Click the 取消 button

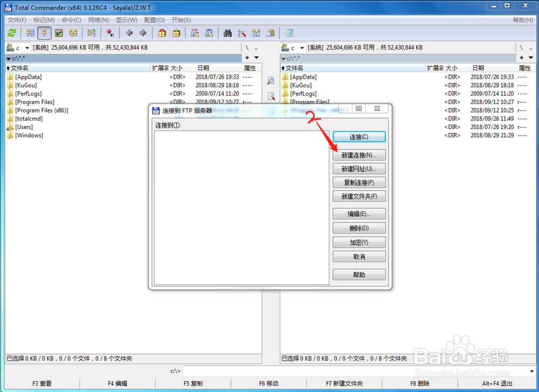click(x=359, y=256)
